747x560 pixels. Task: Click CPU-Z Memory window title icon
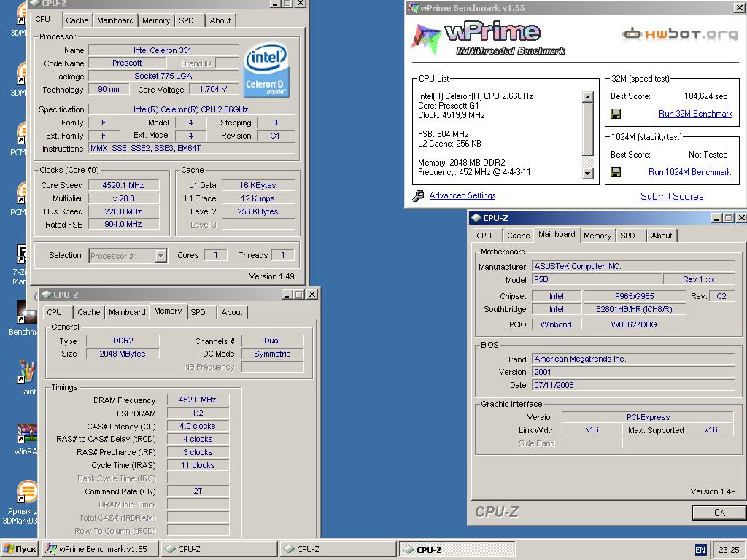click(46, 295)
